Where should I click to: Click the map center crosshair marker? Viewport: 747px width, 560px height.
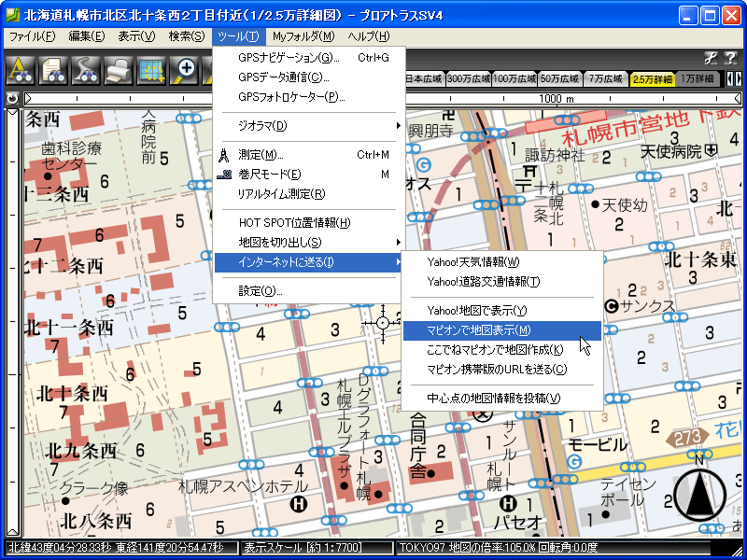coord(383,323)
